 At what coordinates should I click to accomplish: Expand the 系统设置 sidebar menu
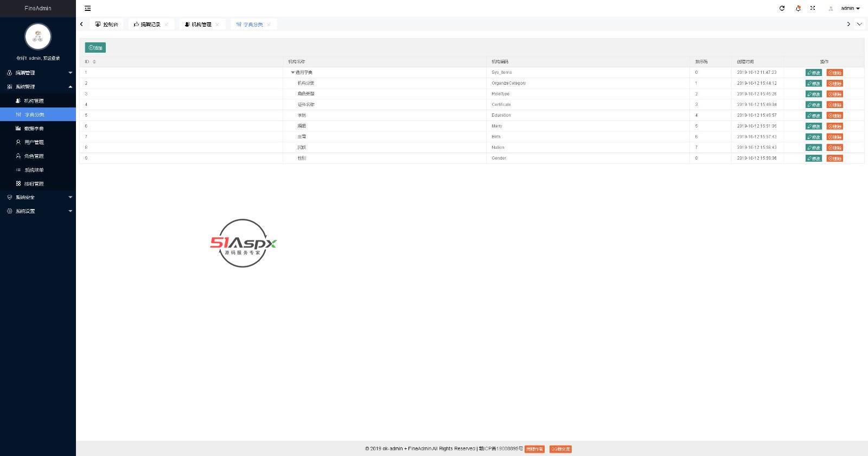(x=38, y=211)
